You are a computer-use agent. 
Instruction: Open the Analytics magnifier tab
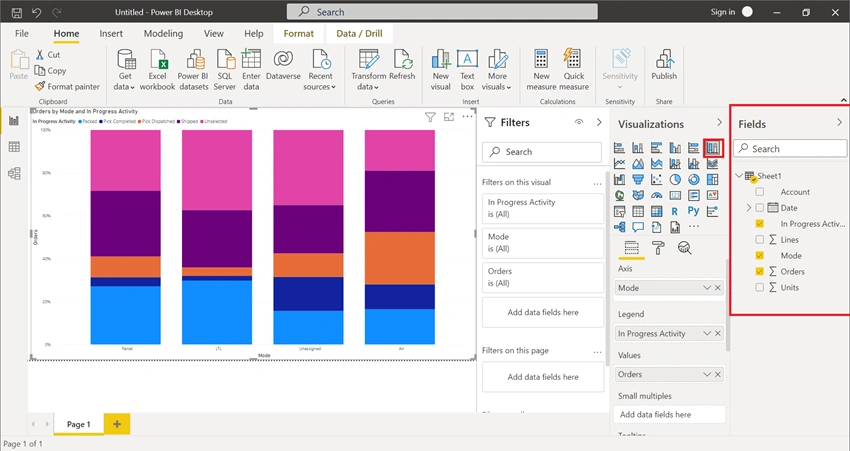coord(685,248)
